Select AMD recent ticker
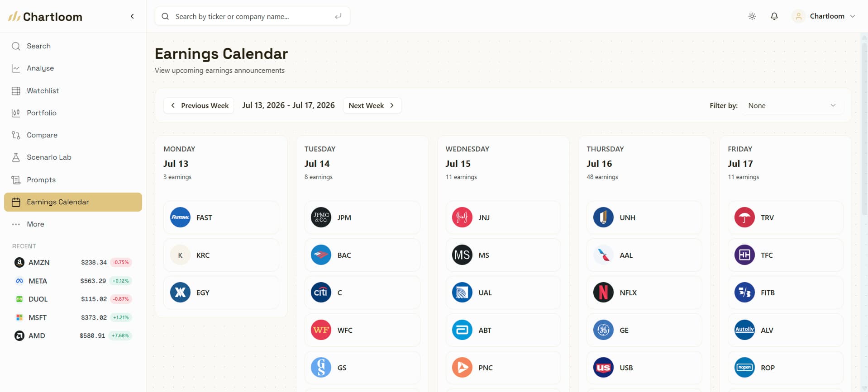 [73, 335]
